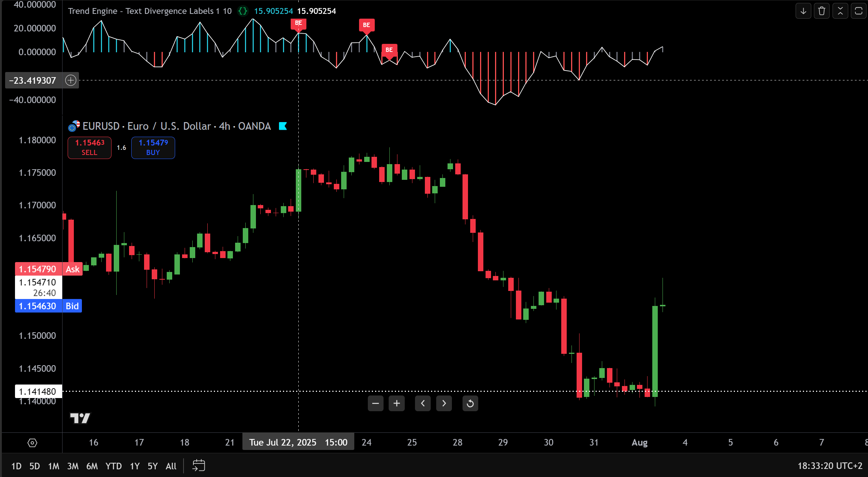Click the first BE divergence label
Screen dimensions: 868x477
pos(298,24)
